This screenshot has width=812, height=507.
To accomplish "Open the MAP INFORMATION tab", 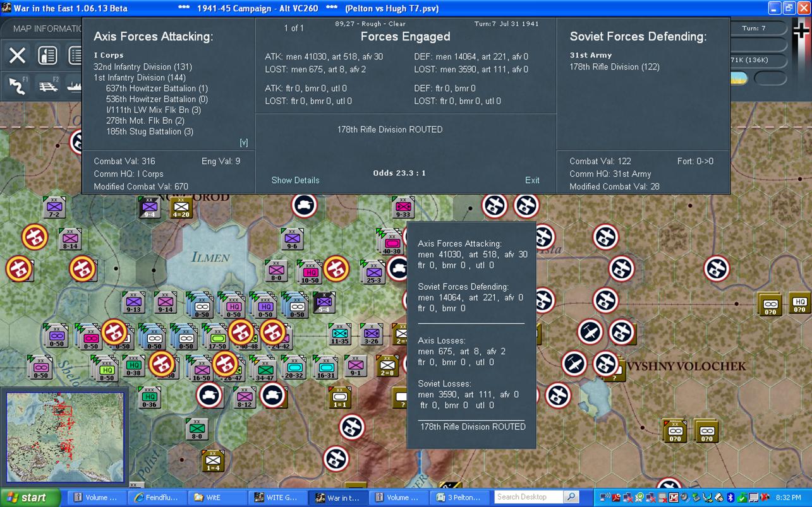I will (49, 28).
